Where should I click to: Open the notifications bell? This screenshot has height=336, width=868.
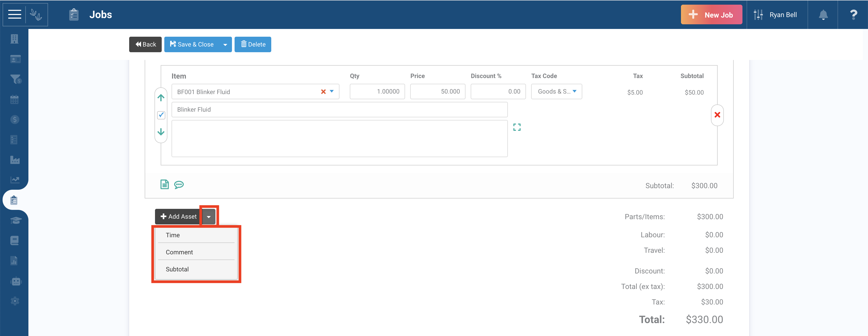[x=823, y=14]
